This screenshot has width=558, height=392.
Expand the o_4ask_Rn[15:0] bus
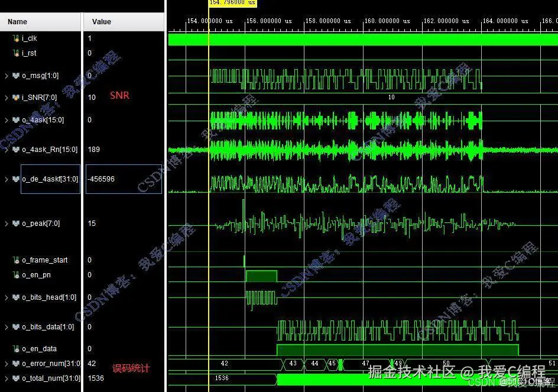tap(6, 150)
